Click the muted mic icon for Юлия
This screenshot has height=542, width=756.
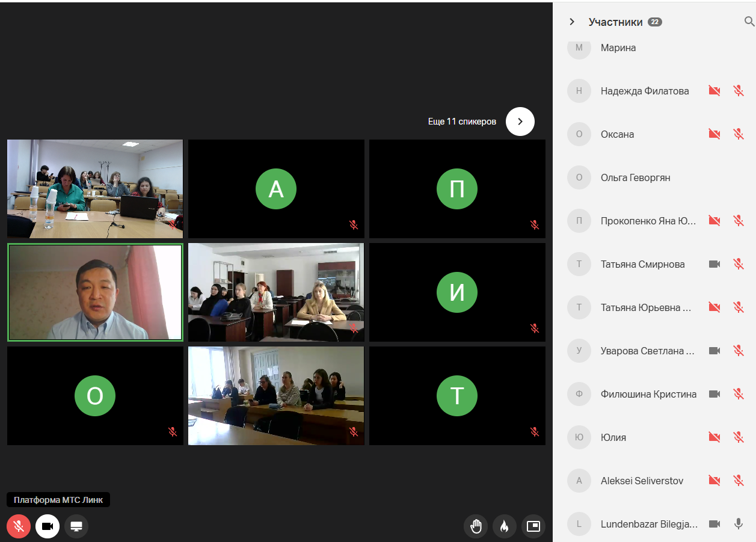click(739, 437)
